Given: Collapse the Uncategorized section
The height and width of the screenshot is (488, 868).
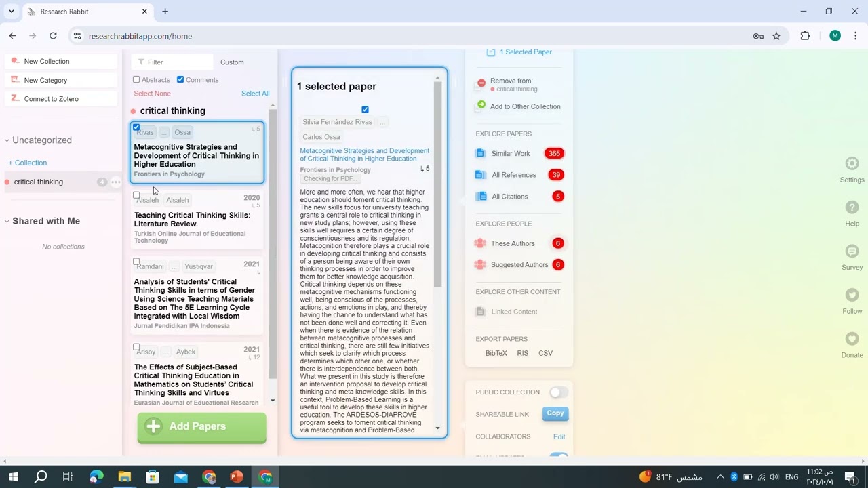Looking at the screenshot, I should click(x=7, y=140).
